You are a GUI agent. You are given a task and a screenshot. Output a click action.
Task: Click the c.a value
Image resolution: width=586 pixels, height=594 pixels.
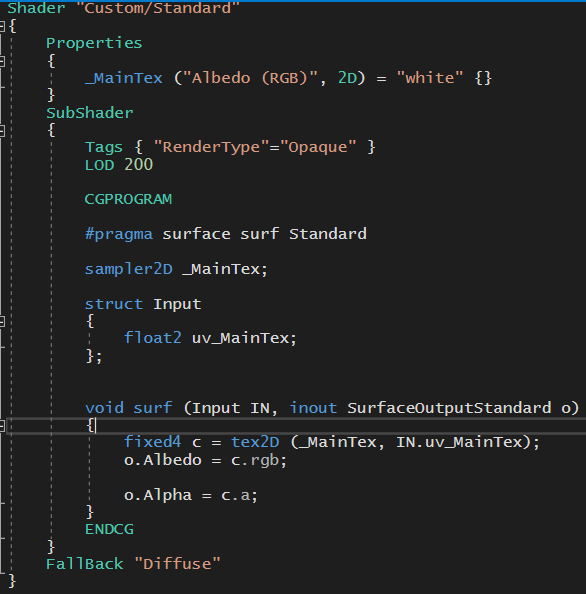(235, 496)
